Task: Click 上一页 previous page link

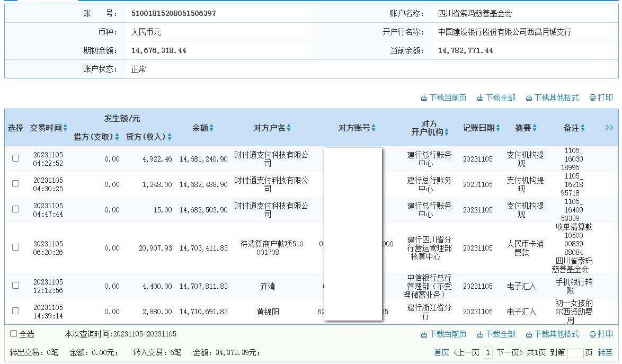Action: point(466,352)
